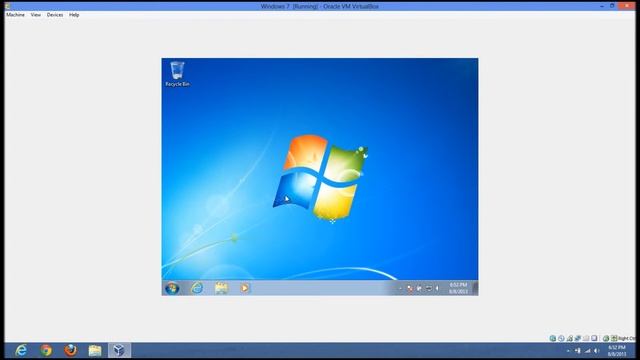Open the Windows 7 Start orb in guest
Image resolution: width=640 pixels, height=360 pixels.
coord(172,288)
